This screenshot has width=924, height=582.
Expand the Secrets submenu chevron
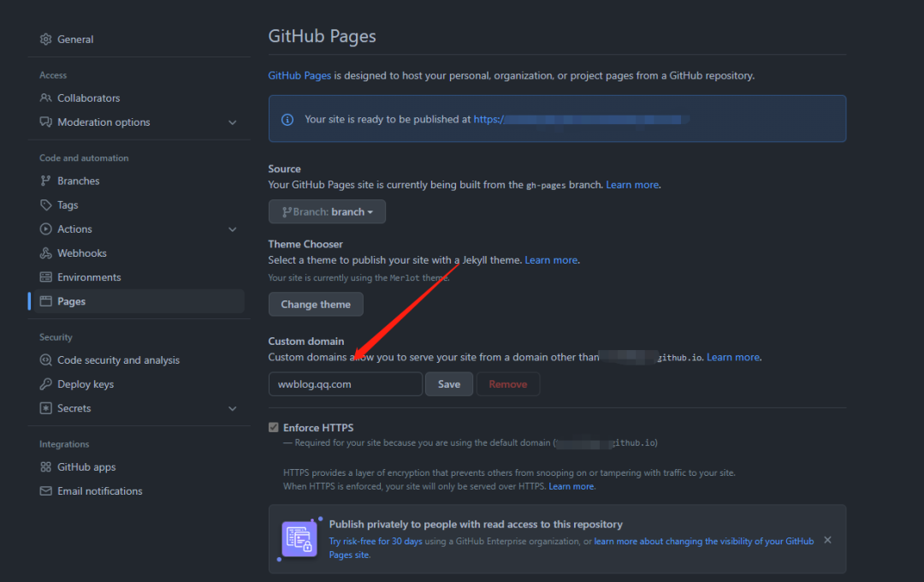(232, 408)
